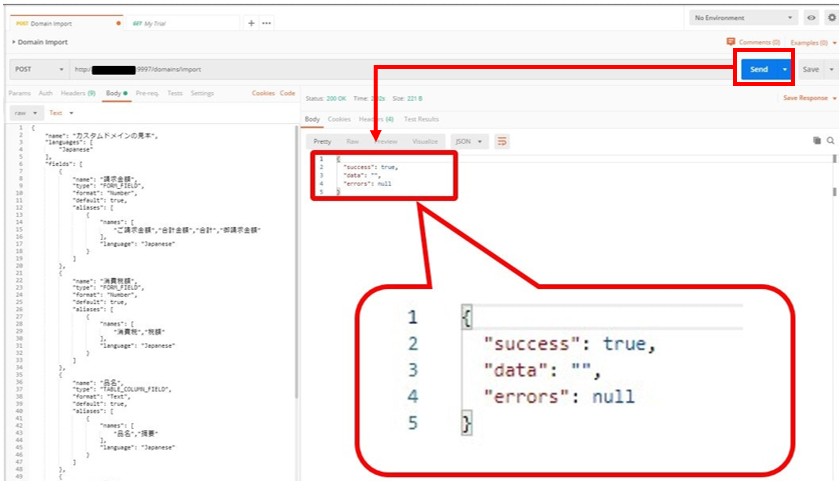The width and height of the screenshot is (839, 481).
Task: Open the Auth request tab
Action: tap(45, 93)
